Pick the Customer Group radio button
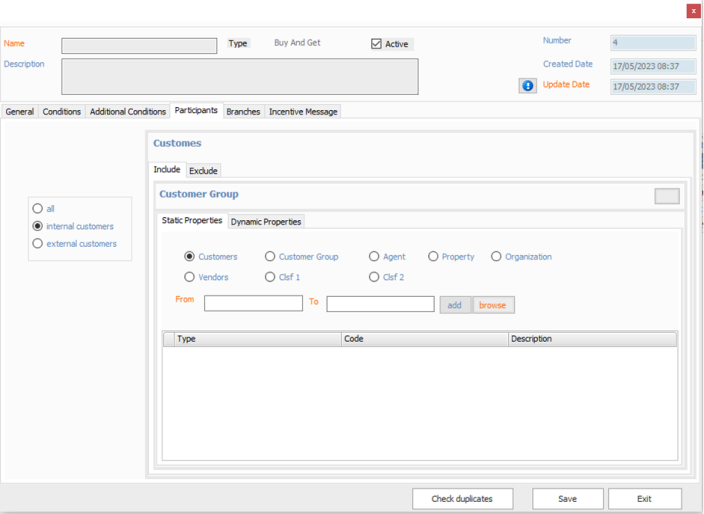Screen dimensions: 704x514 (x=270, y=257)
